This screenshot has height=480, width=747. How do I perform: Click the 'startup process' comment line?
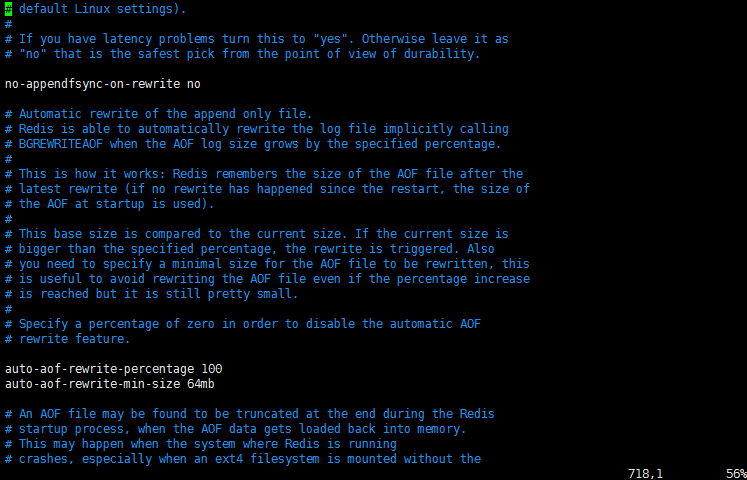235,429
